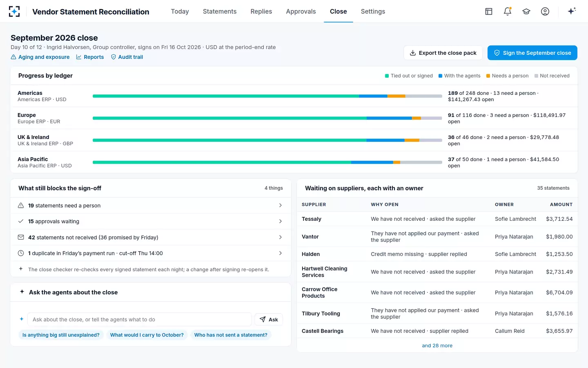
Task: Open the Approvals tab
Action: tap(301, 11)
